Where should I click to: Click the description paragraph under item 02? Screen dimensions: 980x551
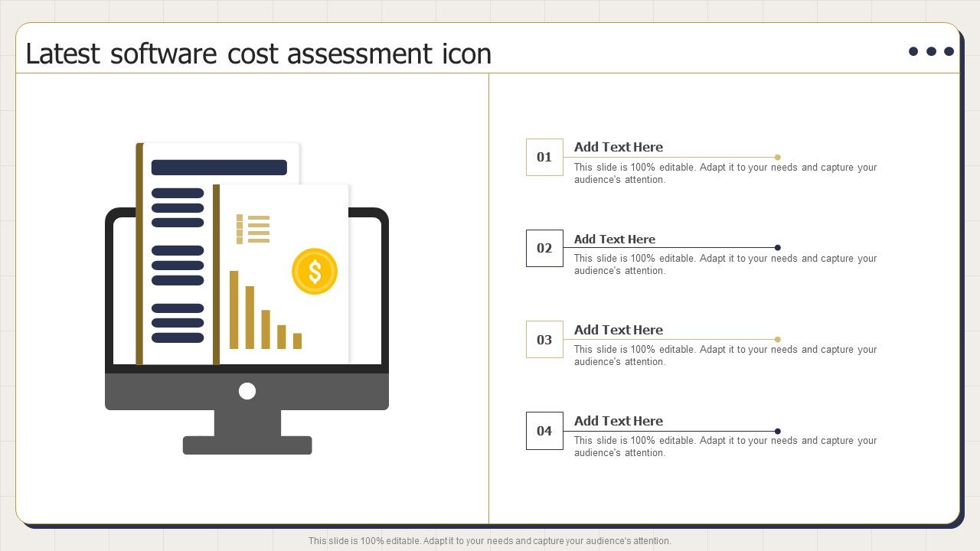point(726,265)
